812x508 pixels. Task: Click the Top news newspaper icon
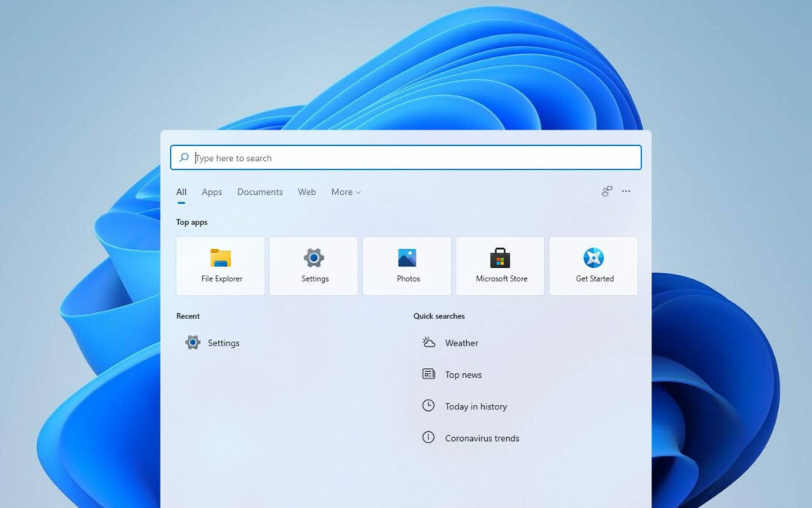[x=429, y=374]
